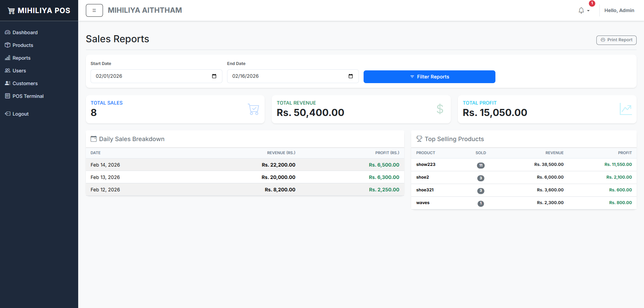This screenshot has height=308, width=644.
Task: Click product name shoe321
Action: tap(425, 190)
